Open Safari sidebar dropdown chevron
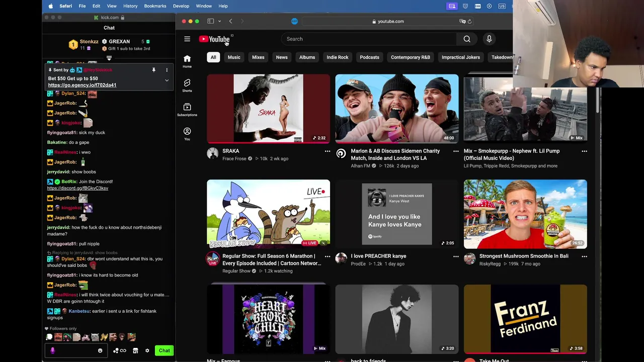The height and width of the screenshot is (362, 644). tap(219, 21)
